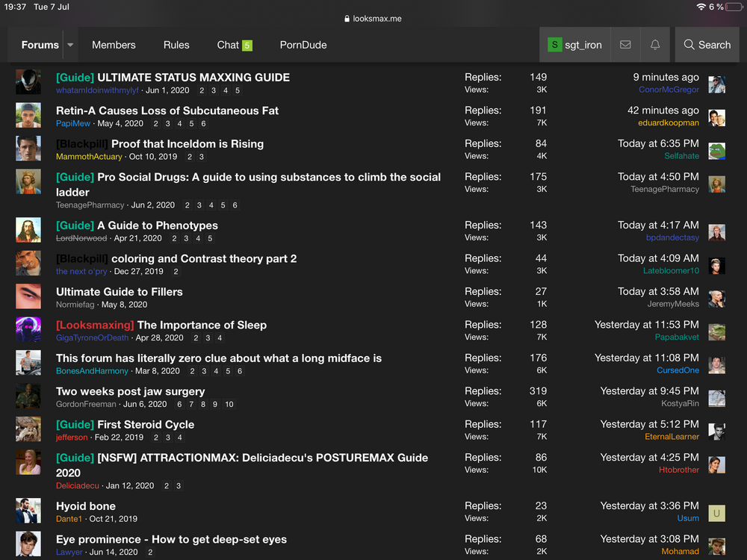The height and width of the screenshot is (560, 747).
Task: Click Deliciadecu author avatar
Action: coord(28,462)
